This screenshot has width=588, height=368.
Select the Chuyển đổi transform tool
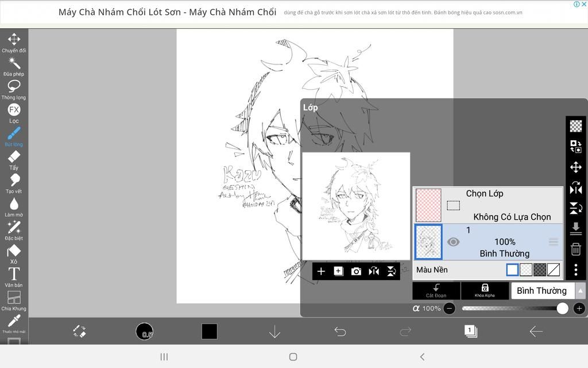coord(14,43)
